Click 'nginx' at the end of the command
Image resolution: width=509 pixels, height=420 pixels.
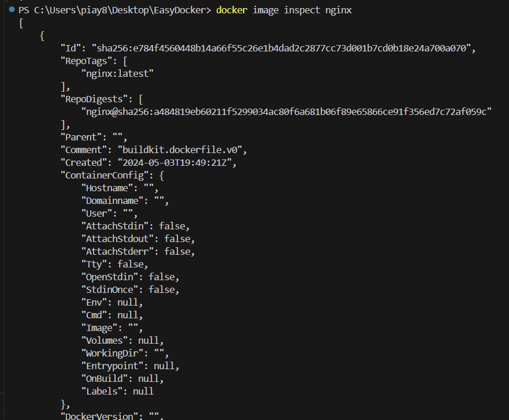coord(338,11)
